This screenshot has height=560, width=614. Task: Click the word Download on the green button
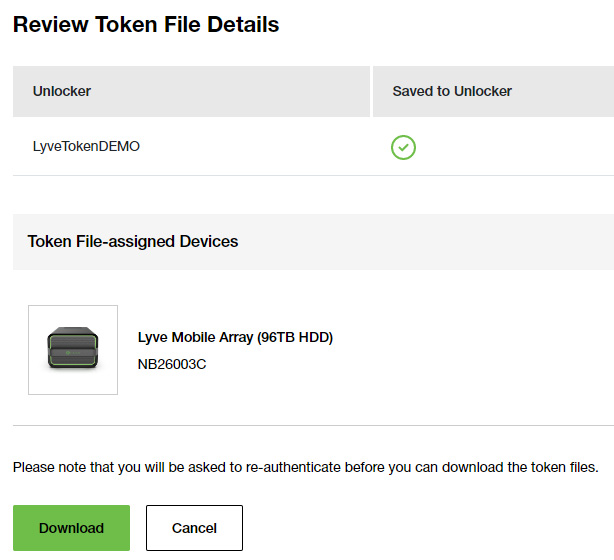(x=71, y=528)
